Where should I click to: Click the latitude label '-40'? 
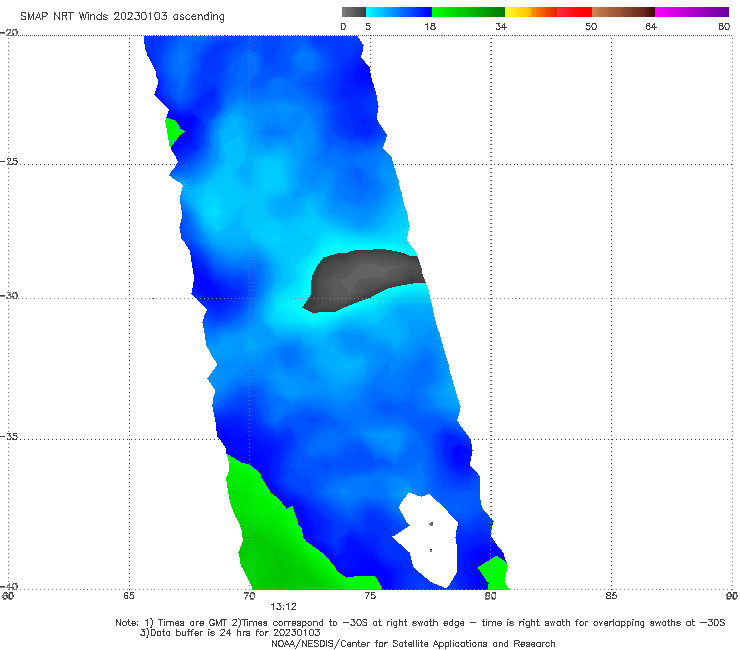click(9, 586)
